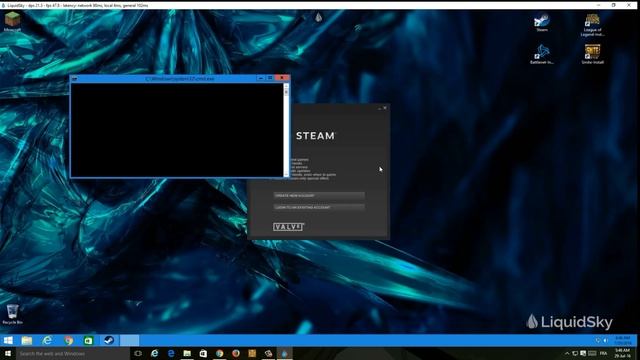Viewport: 640px width, 360px height.
Task: Click the remote desktop Start button on blue taskbar
Action: [8, 340]
